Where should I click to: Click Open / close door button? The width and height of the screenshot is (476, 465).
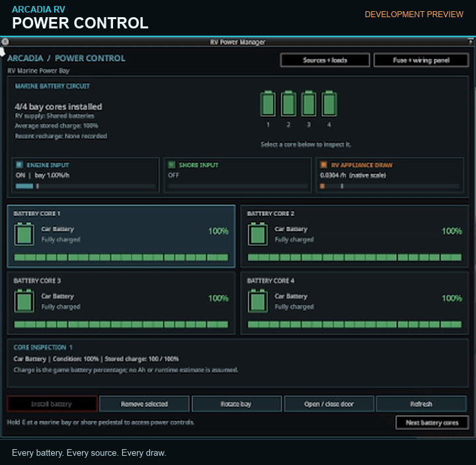[329, 404]
